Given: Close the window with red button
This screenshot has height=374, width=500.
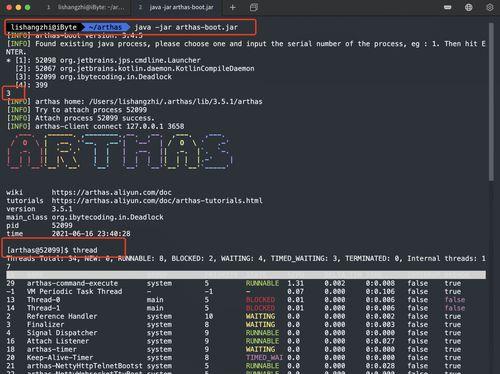Looking at the screenshot, I should [9, 7].
